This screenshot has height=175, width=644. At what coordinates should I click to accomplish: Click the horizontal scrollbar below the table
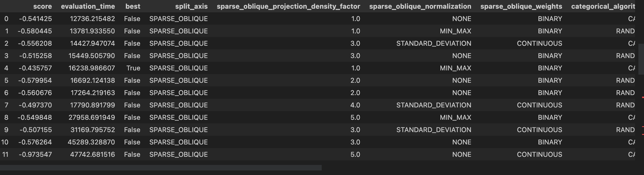(x=161, y=168)
